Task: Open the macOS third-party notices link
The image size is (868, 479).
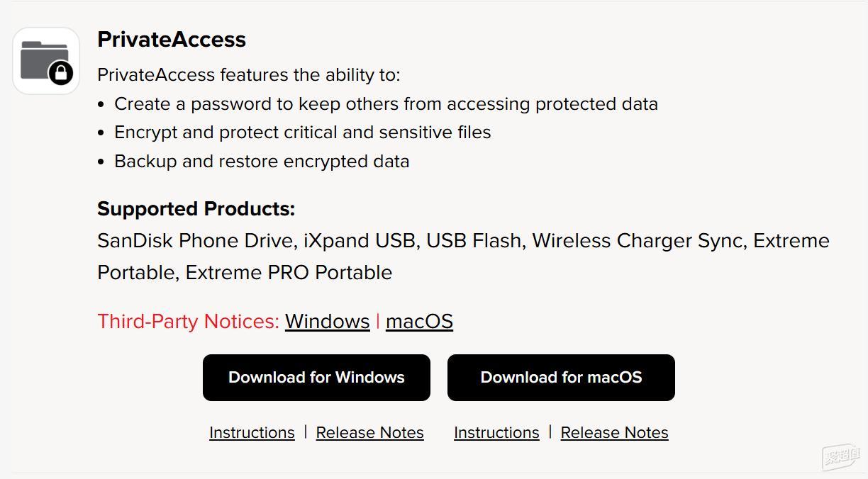Action: click(x=419, y=321)
